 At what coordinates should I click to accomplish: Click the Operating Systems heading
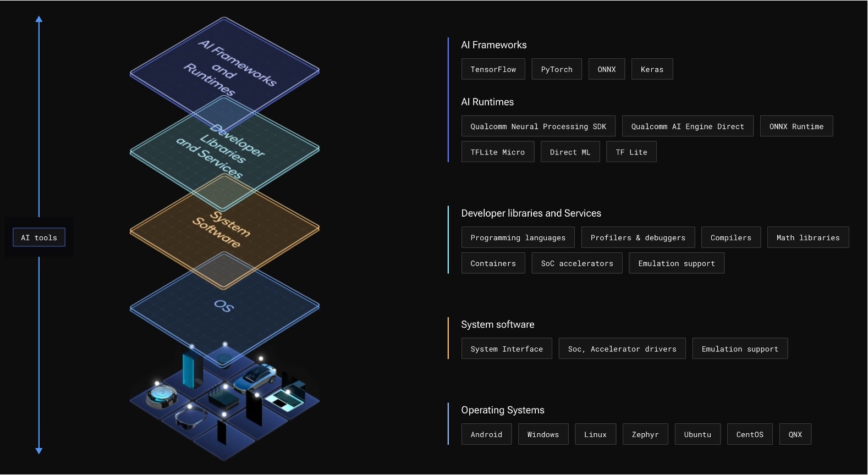pos(502,410)
